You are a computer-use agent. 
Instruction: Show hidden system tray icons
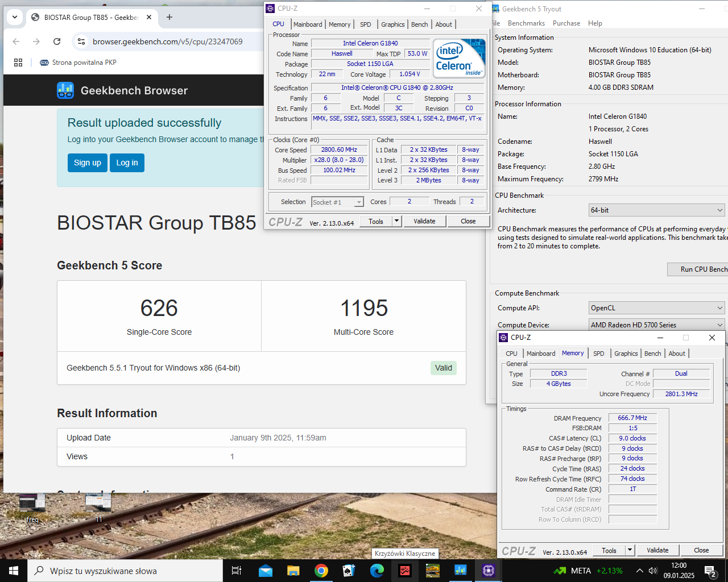tap(639, 571)
